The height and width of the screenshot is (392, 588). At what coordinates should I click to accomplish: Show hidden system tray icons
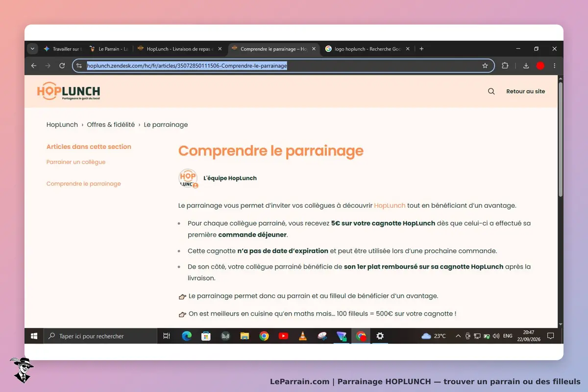(458, 336)
